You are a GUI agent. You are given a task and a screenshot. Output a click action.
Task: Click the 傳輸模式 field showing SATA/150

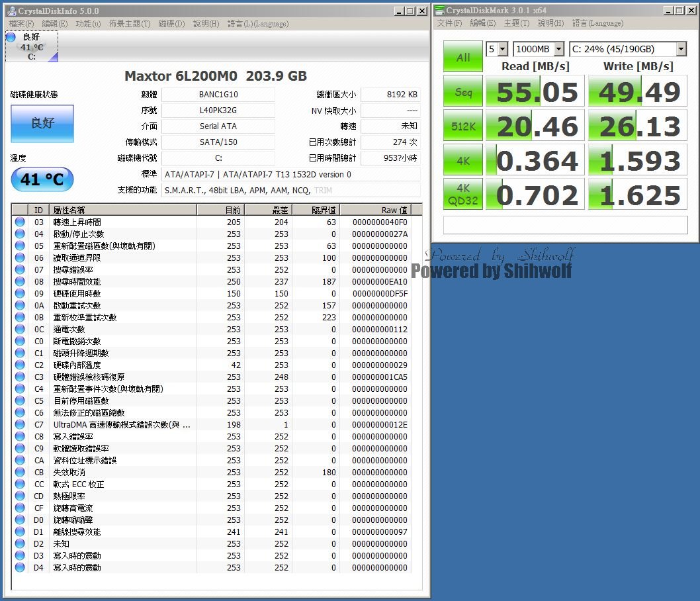point(218,142)
